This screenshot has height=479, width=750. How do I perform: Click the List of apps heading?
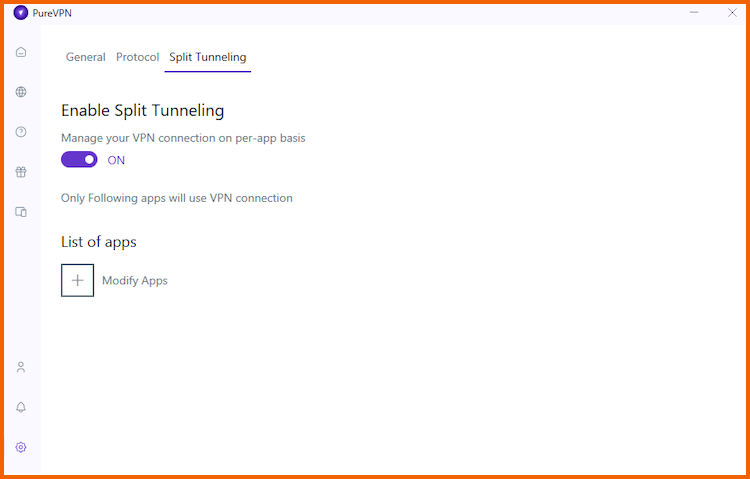[x=99, y=242]
